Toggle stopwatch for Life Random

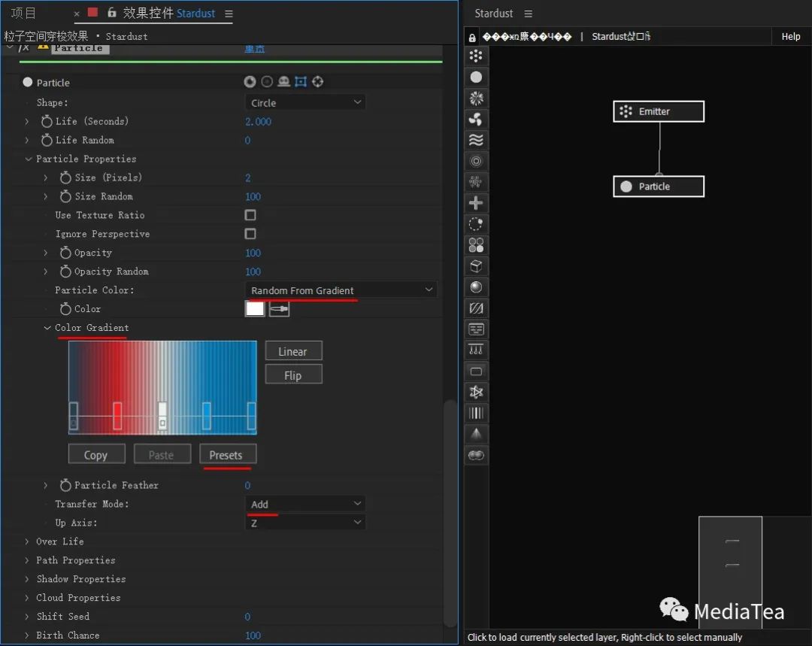[x=47, y=140]
